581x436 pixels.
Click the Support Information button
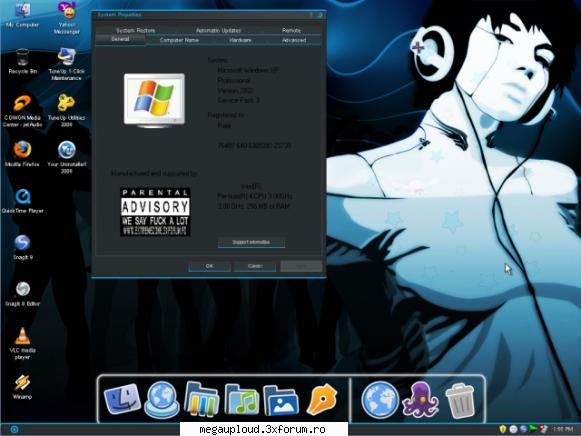pos(251,242)
